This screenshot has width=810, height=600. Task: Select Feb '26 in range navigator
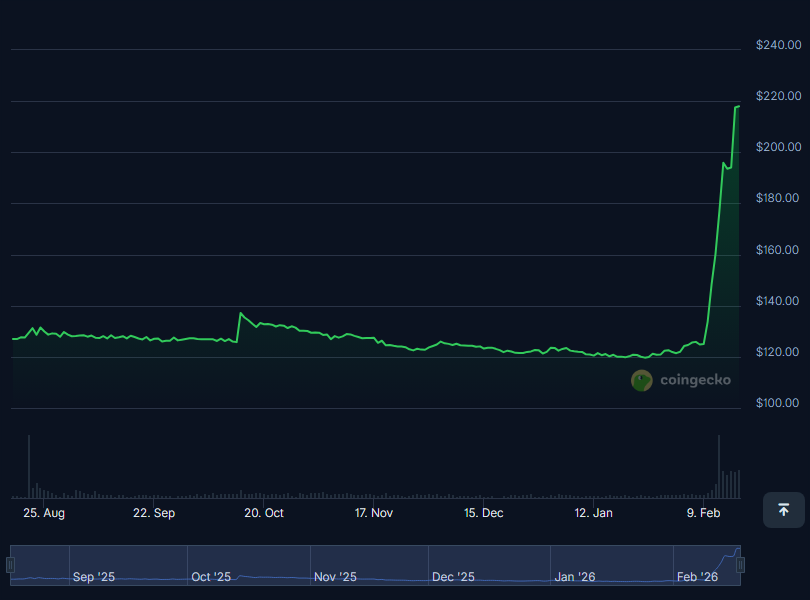697,577
